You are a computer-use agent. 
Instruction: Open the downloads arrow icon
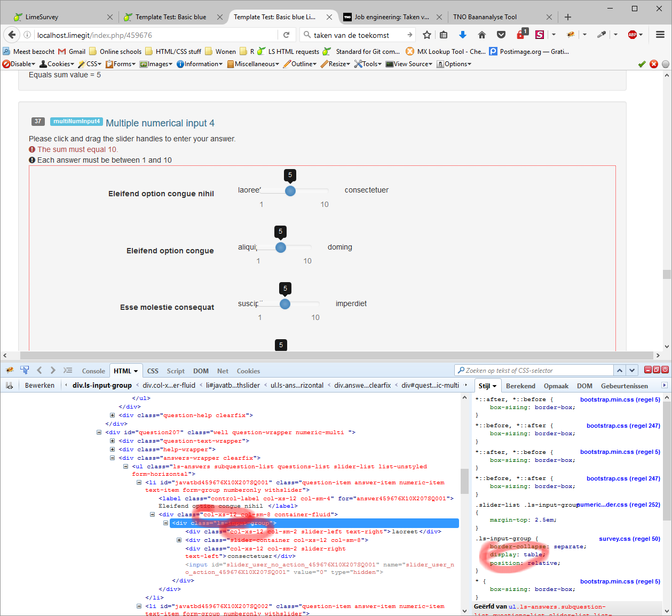click(463, 35)
